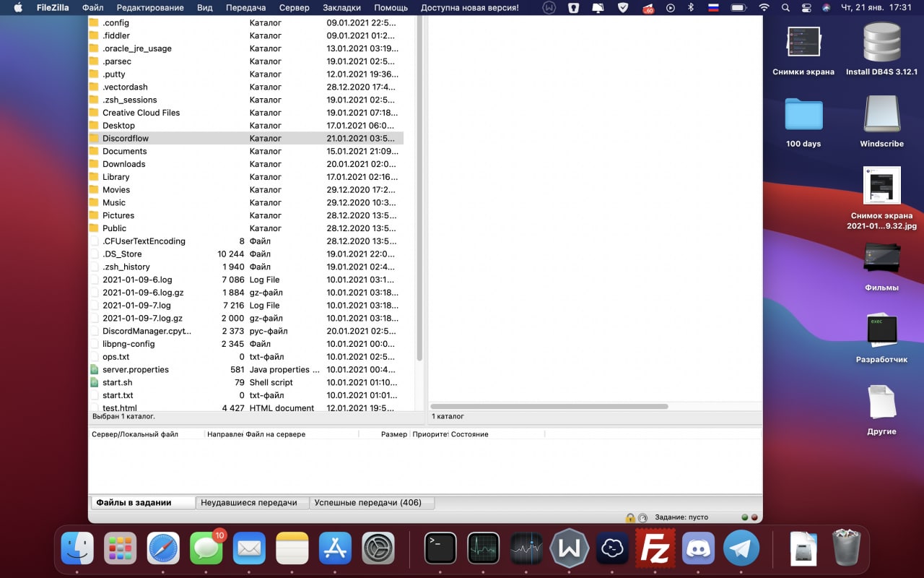Select the 'Documents' folder row

click(245, 151)
